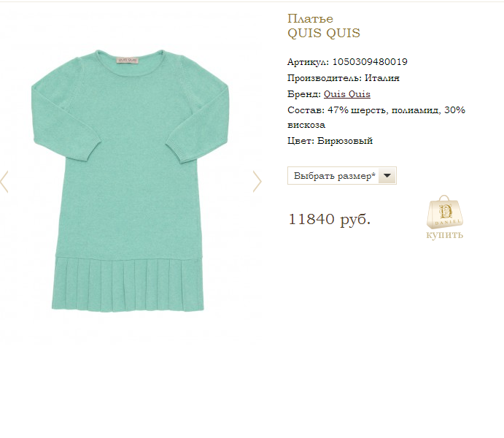Click the 'купить' buy label

(x=444, y=235)
